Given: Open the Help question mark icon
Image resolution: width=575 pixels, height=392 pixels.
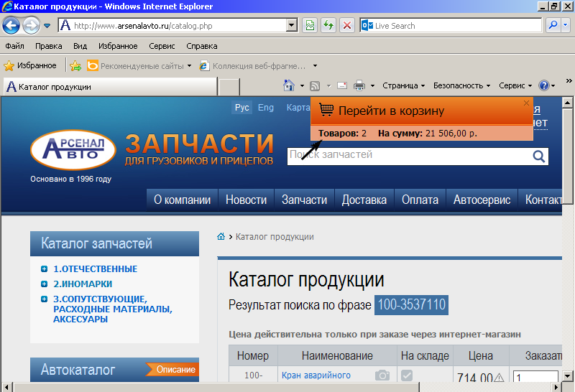Looking at the screenshot, I should click(544, 85).
